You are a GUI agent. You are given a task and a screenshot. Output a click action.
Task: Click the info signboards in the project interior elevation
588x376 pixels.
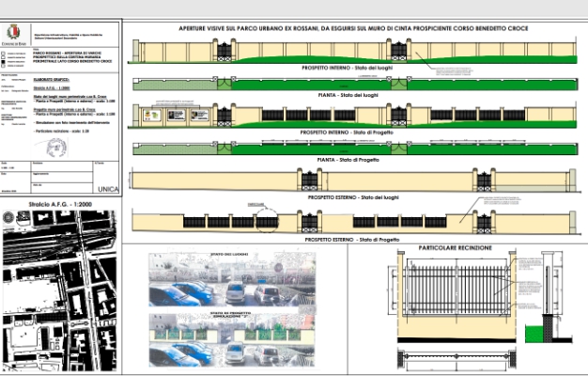176,115
